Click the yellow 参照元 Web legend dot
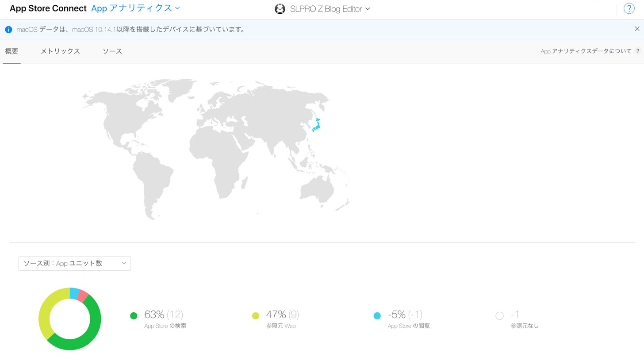The image size is (644, 357). [x=256, y=316]
